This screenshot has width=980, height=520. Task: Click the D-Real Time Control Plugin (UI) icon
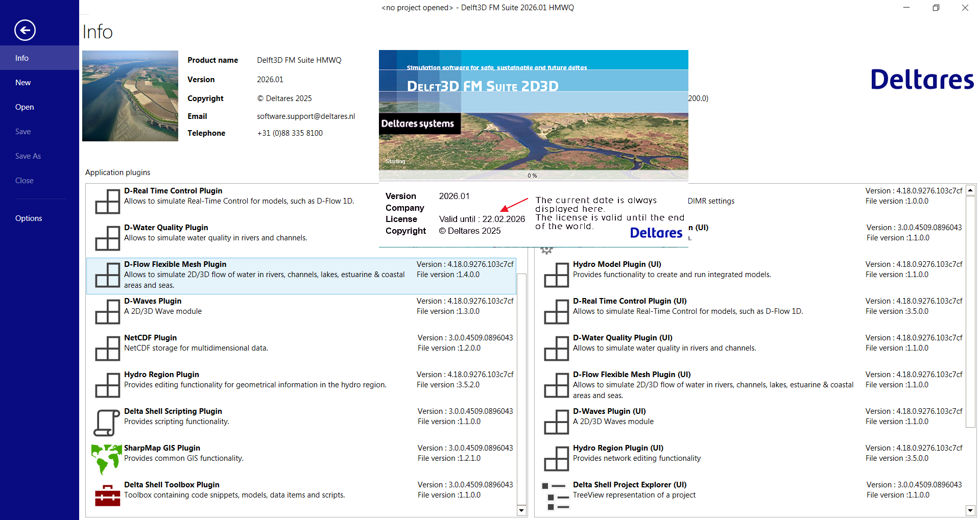(557, 312)
